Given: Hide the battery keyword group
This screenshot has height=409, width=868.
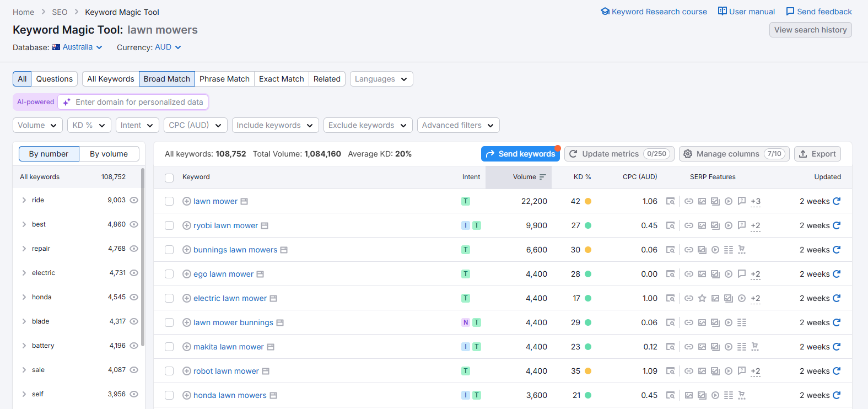Looking at the screenshot, I should [x=134, y=346].
